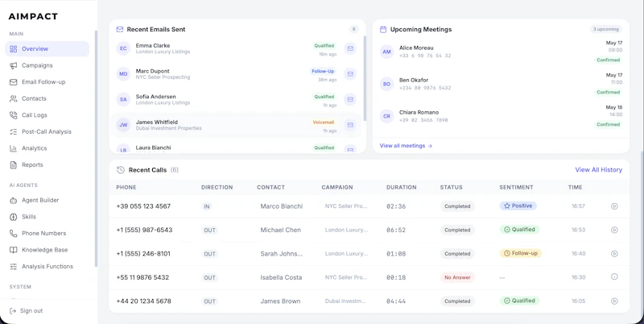
Task: Open Post-Call Analysis page
Action: (47, 131)
